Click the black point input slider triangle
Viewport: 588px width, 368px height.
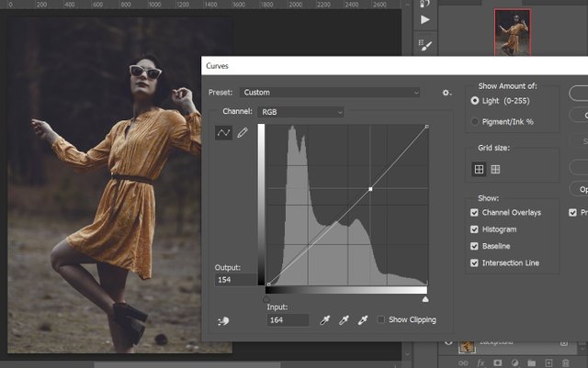[x=266, y=299]
